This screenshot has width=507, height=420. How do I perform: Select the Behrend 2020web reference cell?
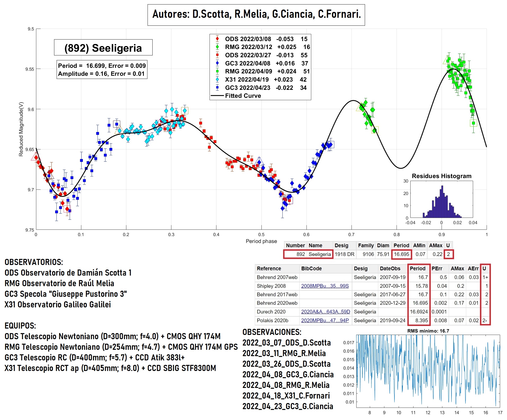277,303
